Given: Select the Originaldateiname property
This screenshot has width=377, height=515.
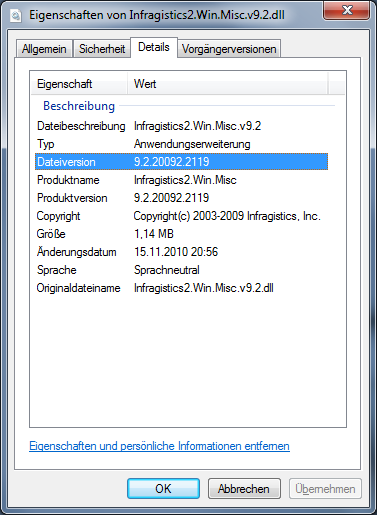Looking at the screenshot, I should coord(78,288).
